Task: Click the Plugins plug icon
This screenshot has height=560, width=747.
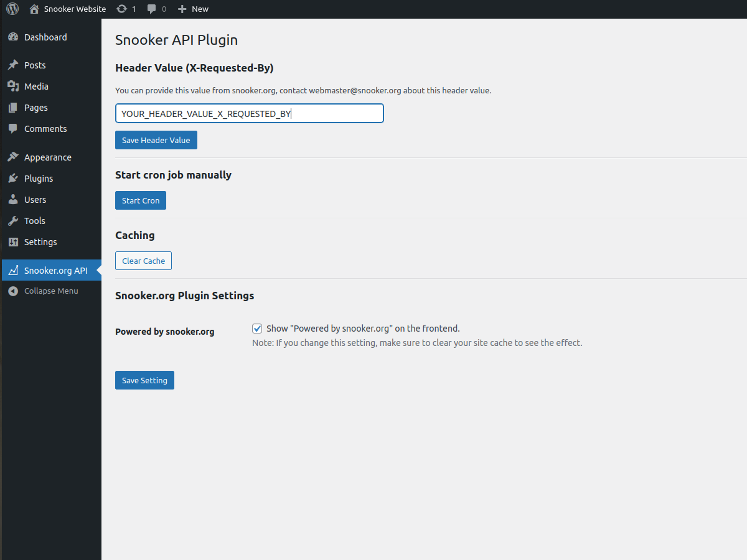Action: 13,179
